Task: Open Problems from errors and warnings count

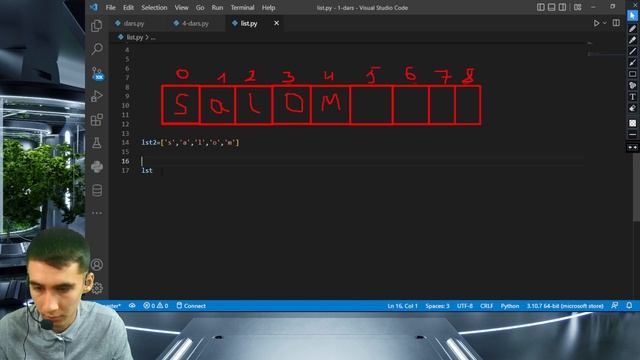Action: (x=156, y=306)
